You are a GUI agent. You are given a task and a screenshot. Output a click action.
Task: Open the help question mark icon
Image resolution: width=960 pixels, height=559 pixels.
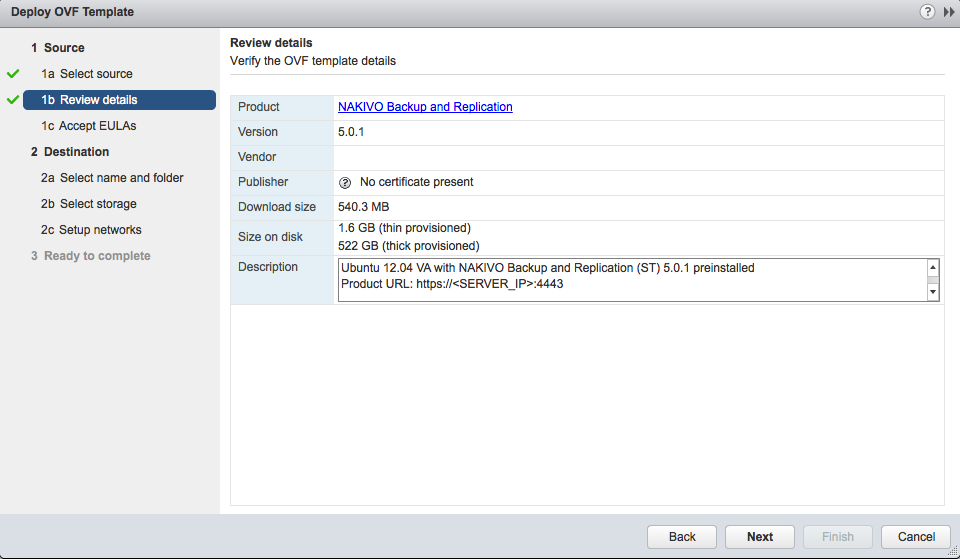pyautogui.click(x=927, y=12)
